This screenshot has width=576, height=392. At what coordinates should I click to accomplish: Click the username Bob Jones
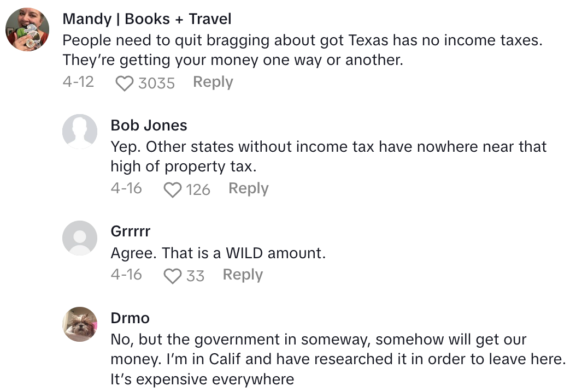149,125
